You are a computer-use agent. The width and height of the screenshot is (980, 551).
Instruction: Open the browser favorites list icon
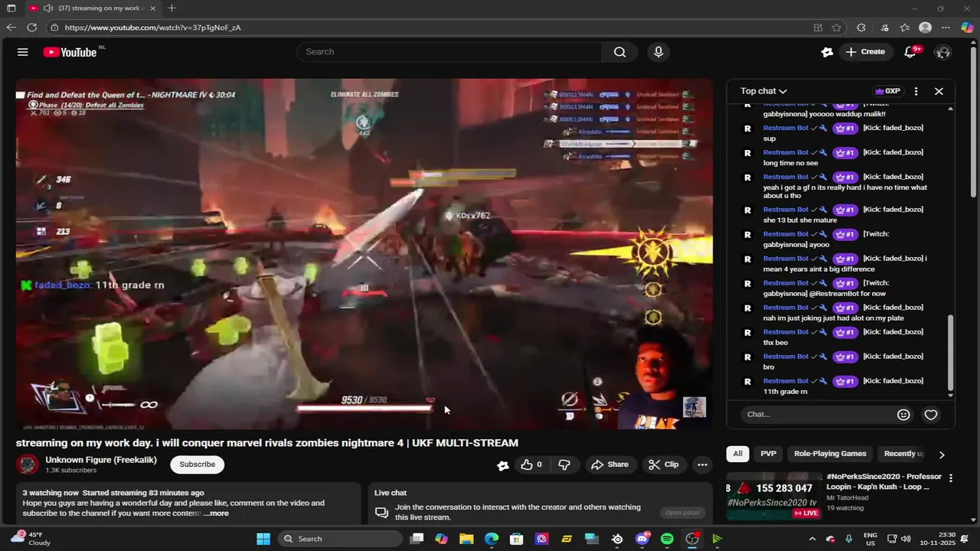click(x=905, y=28)
